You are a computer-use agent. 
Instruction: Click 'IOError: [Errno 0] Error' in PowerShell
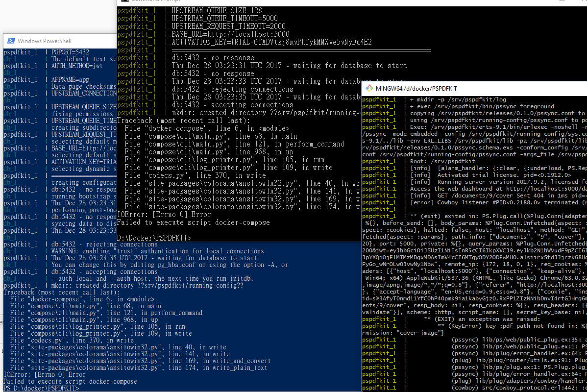coord(45,375)
